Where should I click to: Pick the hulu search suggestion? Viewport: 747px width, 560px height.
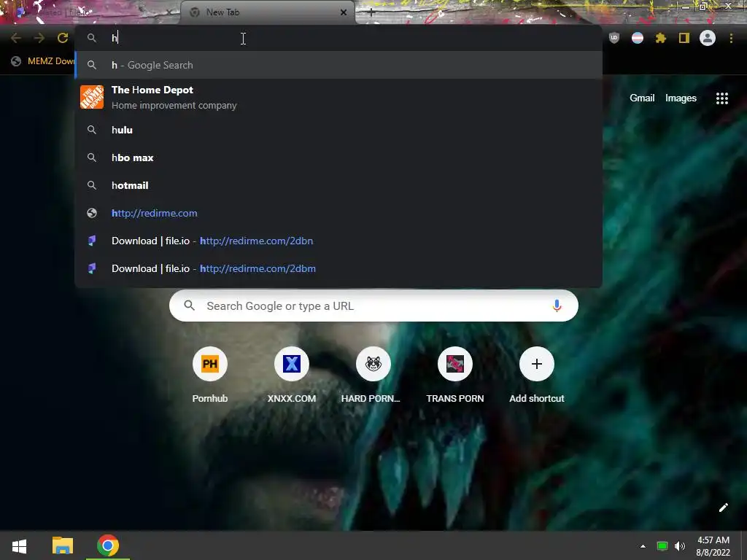338,130
